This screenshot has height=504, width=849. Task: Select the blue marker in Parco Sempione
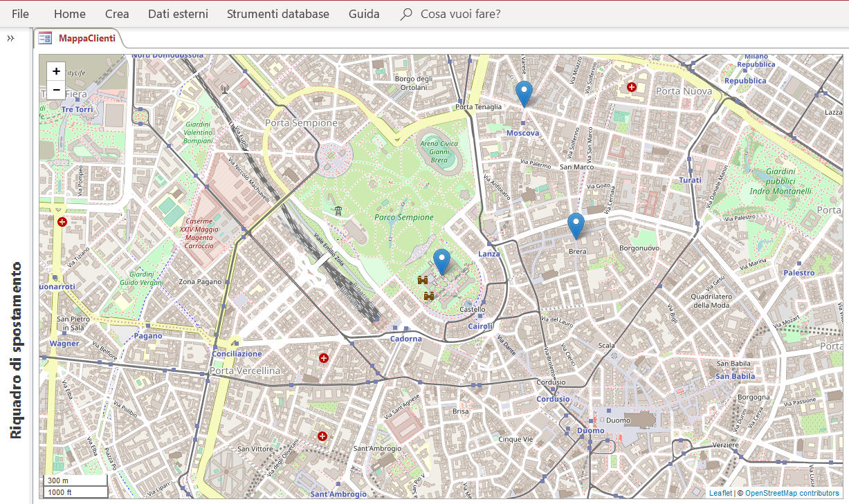441,263
